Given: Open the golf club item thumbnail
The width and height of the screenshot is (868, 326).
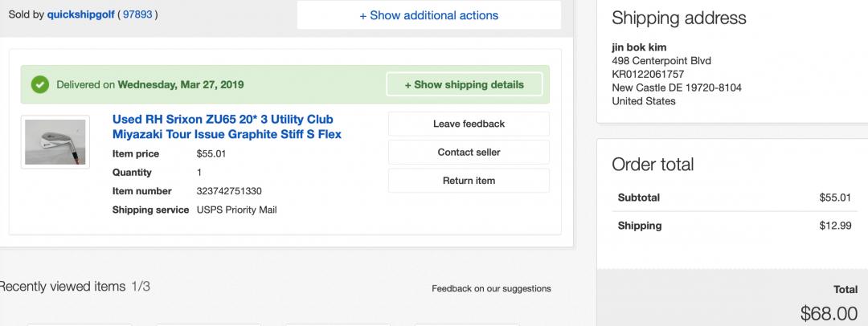Looking at the screenshot, I should pyautogui.click(x=55, y=142).
